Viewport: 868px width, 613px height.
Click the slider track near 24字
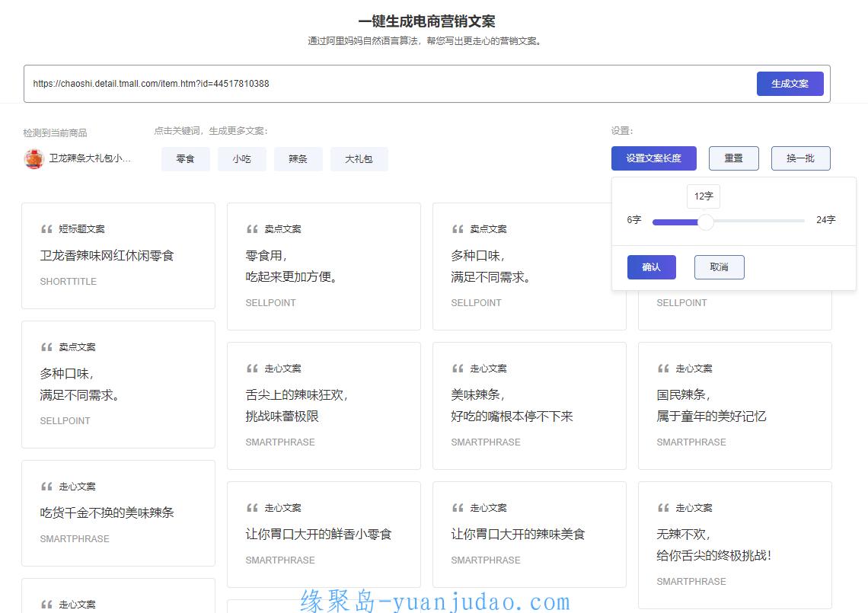click(x=797, y=221)
